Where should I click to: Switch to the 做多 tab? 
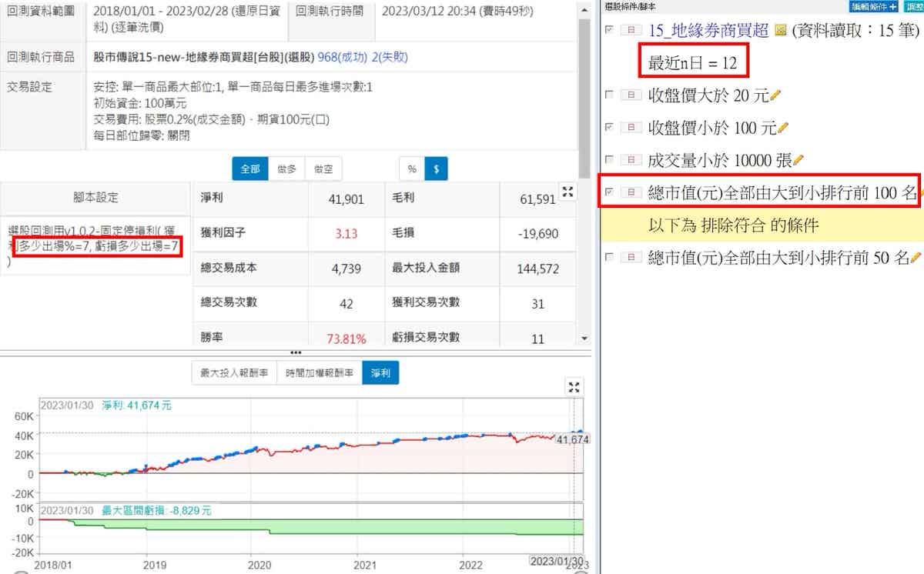point(286,169)
